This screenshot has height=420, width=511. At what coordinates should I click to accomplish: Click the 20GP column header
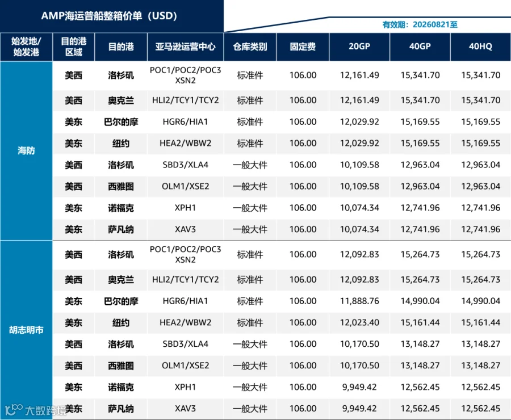(359, 47)
